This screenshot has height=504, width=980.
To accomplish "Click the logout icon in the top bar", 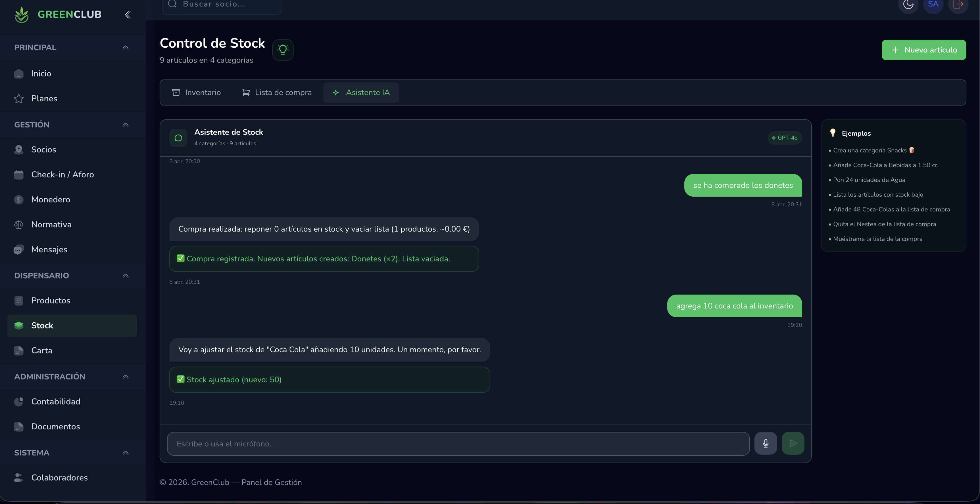I will [x=958, y=4].
